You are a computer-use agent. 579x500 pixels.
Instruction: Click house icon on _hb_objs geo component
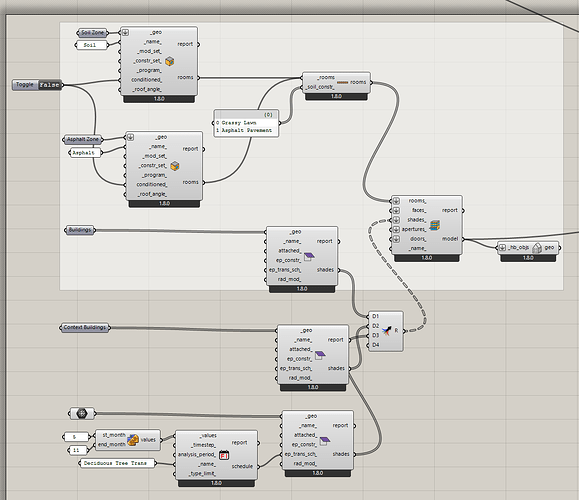coord(537,248)
